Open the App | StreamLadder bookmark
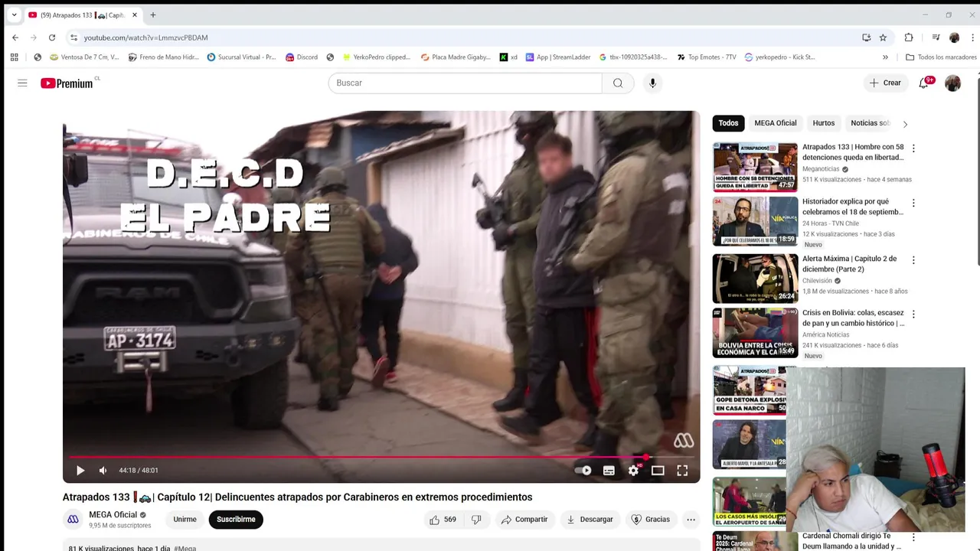 coord(557,57)
